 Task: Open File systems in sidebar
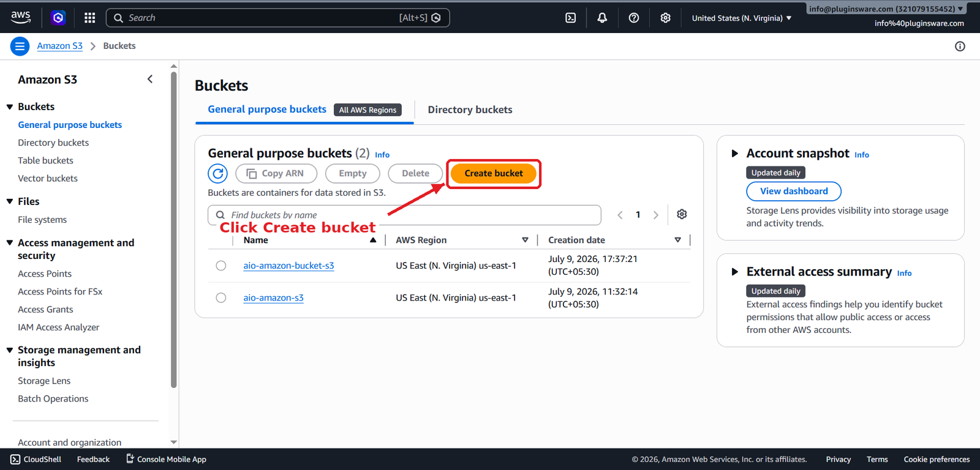click(42, 220)
